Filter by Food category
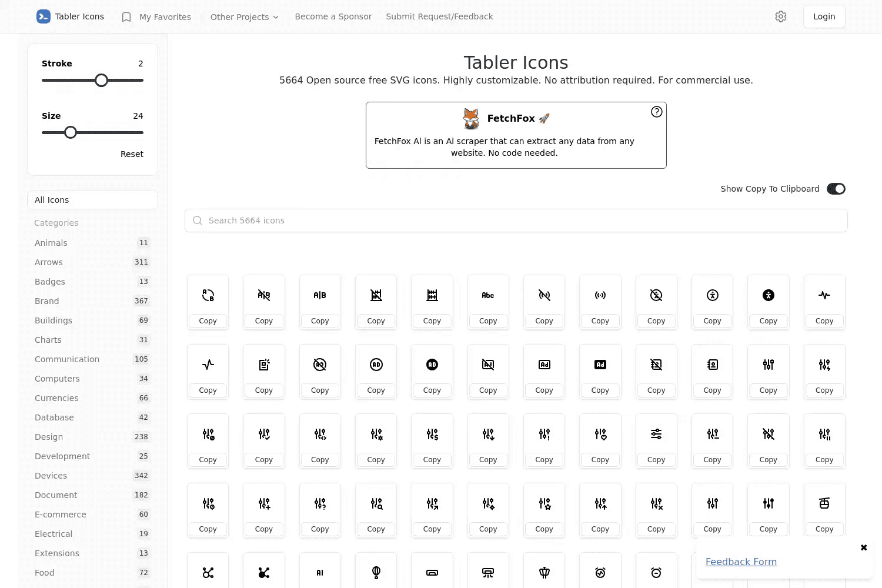882x588 pixels. point(92,573)
